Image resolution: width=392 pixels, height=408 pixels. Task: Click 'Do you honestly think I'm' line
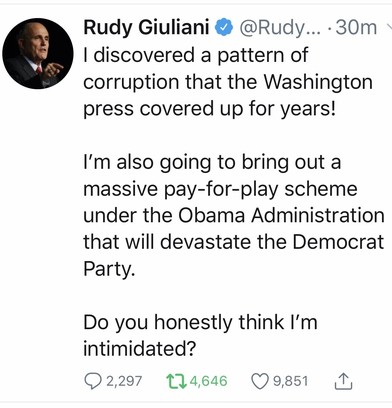click(x=200, y=323)
